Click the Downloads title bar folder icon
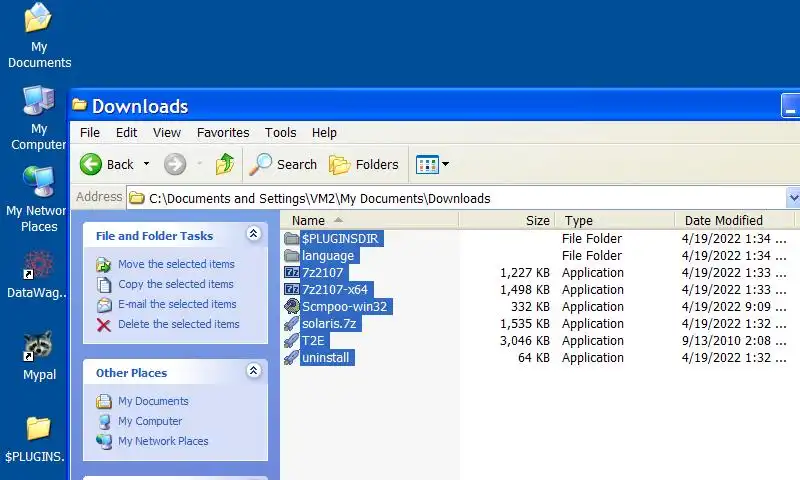The height and width of the screenshot is (480, 800). [79, 105]
